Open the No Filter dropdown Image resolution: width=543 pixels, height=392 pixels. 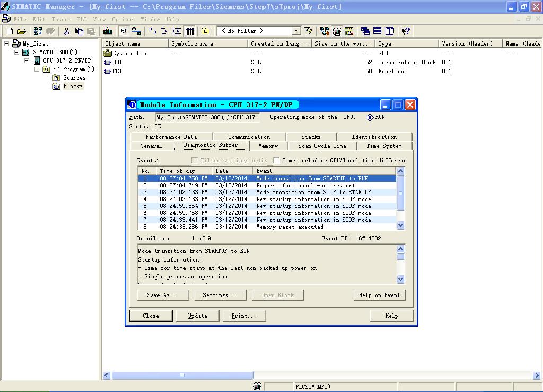tap(296, 31)
